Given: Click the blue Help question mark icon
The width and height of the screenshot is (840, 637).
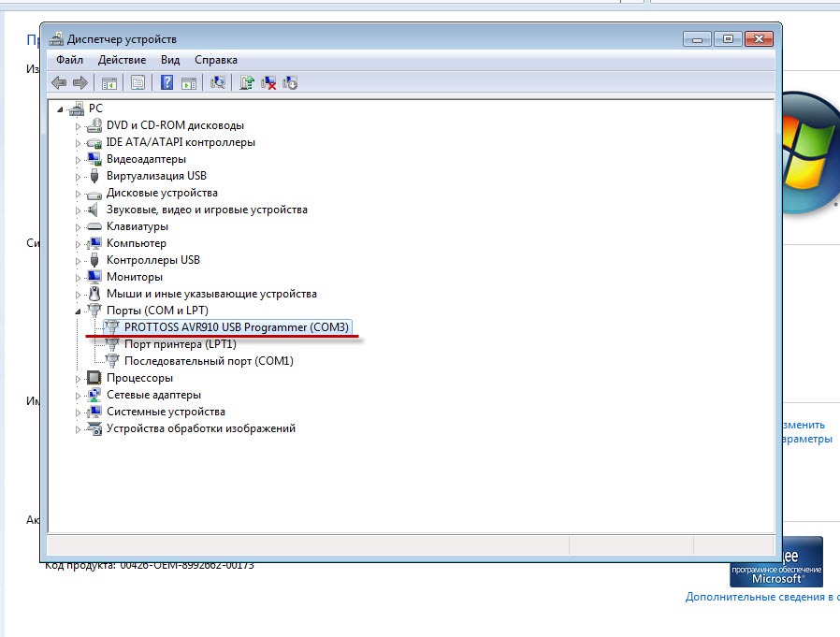Looking at the screenshot, I should pos(167,82).
